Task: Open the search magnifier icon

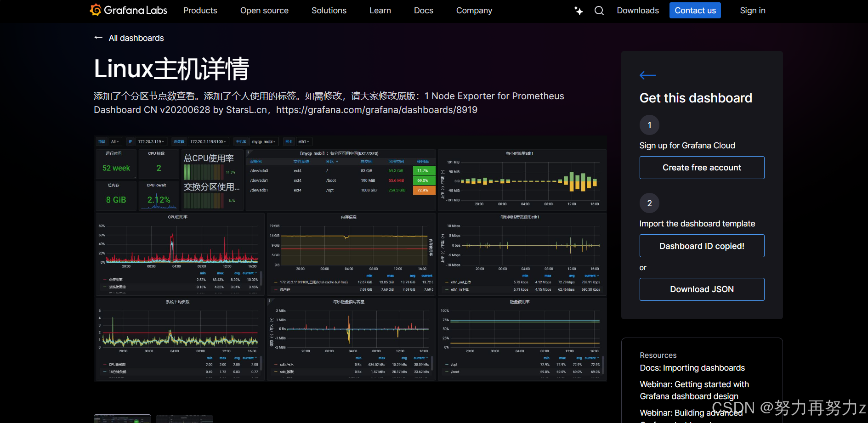Action: [x=599, y=11]
